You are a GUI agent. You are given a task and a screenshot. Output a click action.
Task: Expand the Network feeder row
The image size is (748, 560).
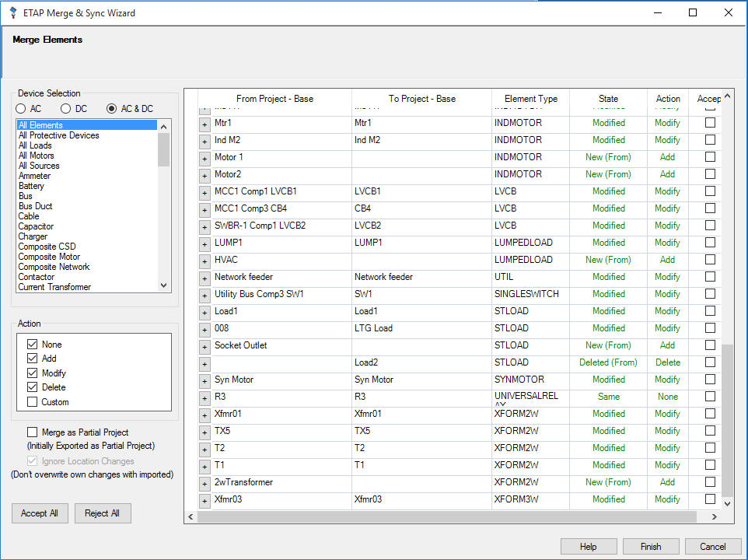(x=204, y=278)
